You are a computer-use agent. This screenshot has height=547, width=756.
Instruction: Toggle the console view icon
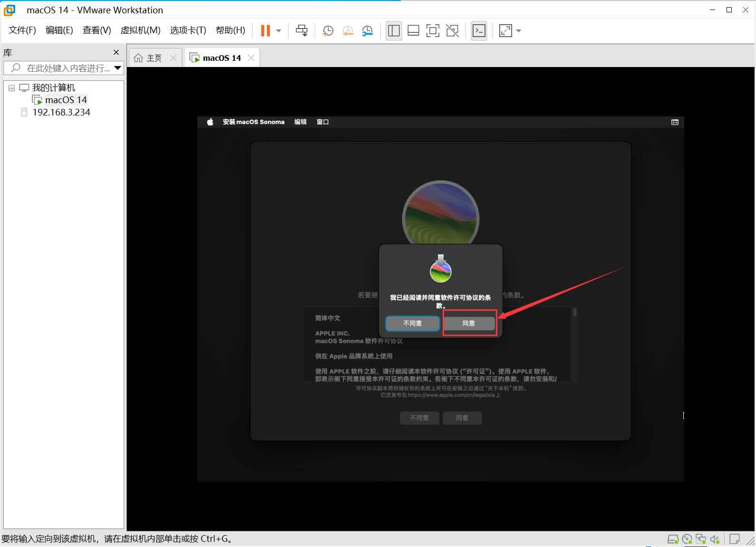pos(479,31)
